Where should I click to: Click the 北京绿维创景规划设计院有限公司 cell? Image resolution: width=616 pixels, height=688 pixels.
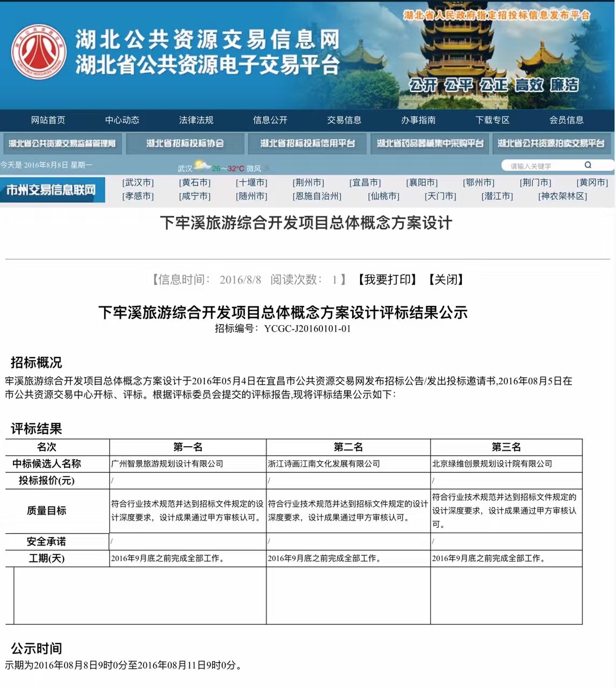[x=506, y=464]
